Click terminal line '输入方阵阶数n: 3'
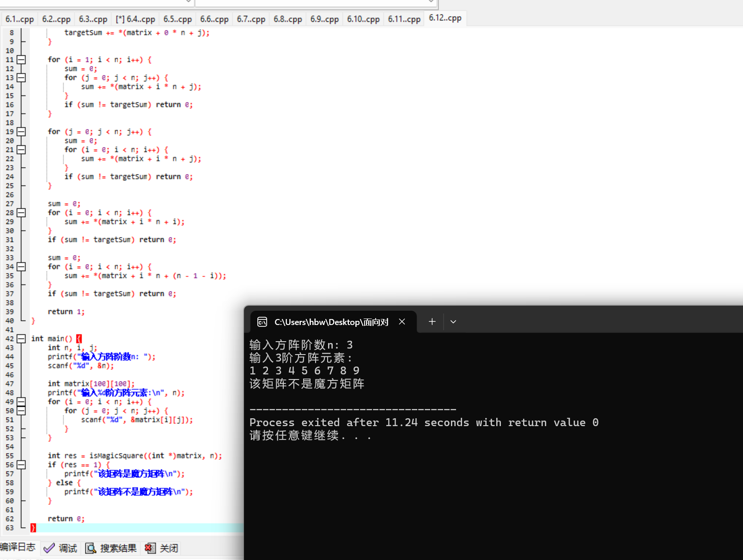 (x=301, y=345)
